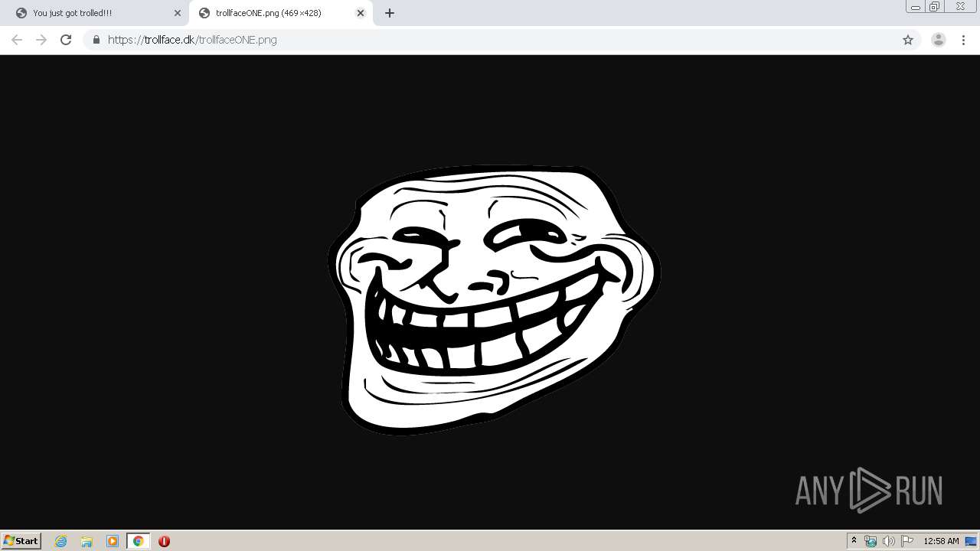Click the trollface image
Image resolution: width=980 pixels, height=551 pixels.
pyautogui.click(x=494, y=300)
